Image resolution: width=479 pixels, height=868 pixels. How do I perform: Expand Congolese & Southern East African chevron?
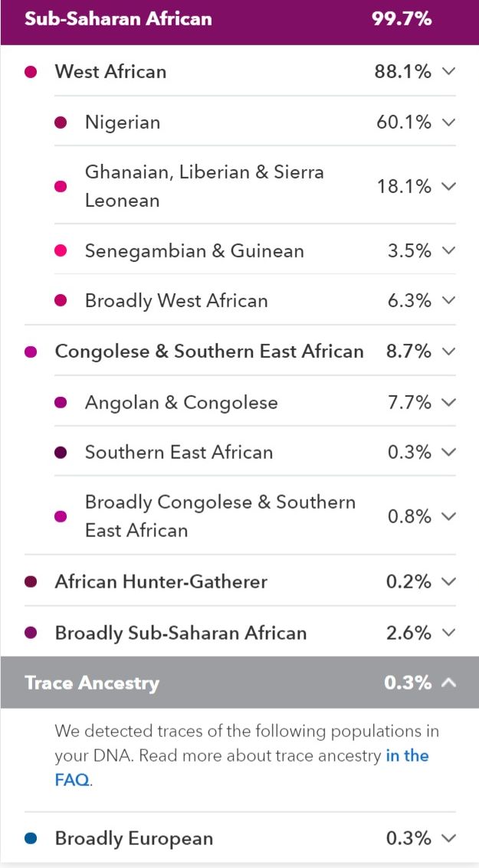coord(449,351)
